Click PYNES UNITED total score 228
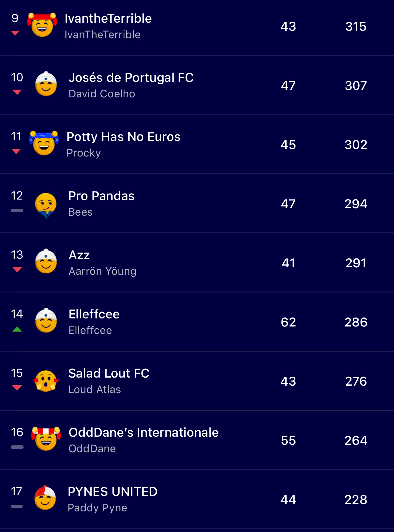The height and width of the screenshot is (532, 394). coord(356,499)
